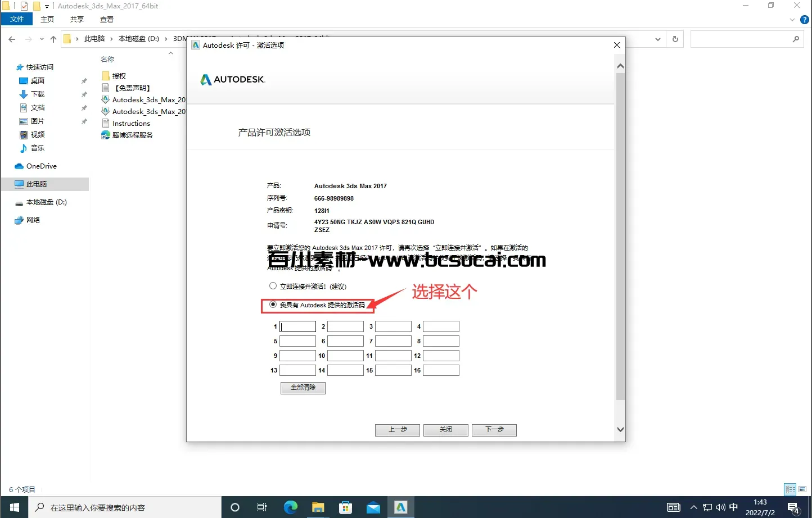Select the 【免责声明】 file
The width and height of the screenshot is (812, 518).
tap(131, 88)
